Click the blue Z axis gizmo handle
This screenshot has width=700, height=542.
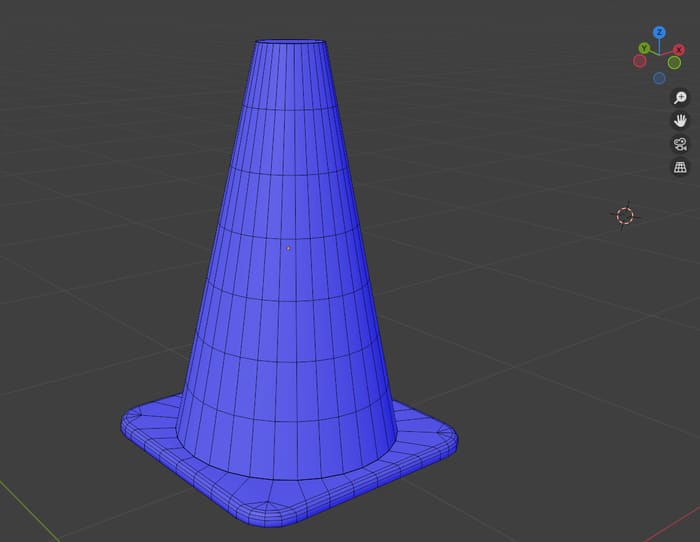659,33
